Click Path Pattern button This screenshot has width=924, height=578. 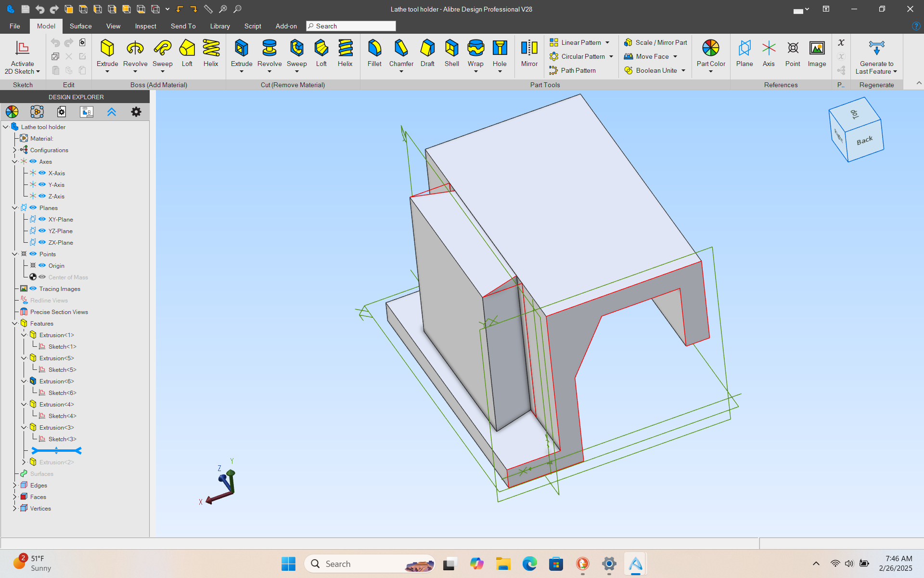573,70
